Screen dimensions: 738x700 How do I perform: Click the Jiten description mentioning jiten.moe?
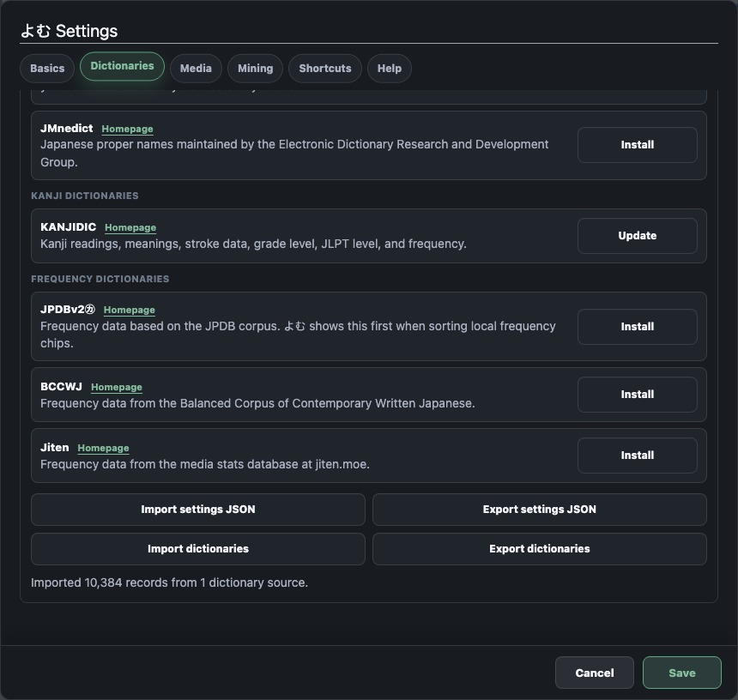point(205,465)
